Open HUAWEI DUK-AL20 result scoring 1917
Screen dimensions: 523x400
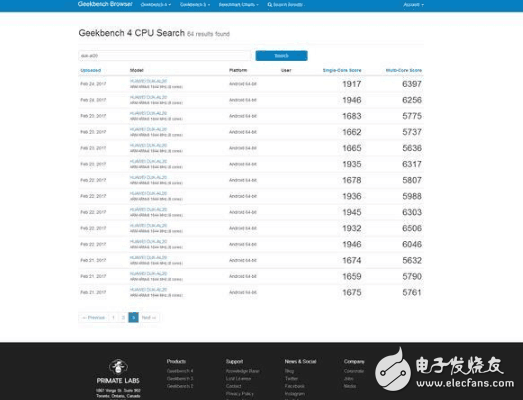click(x=148, y=81)
